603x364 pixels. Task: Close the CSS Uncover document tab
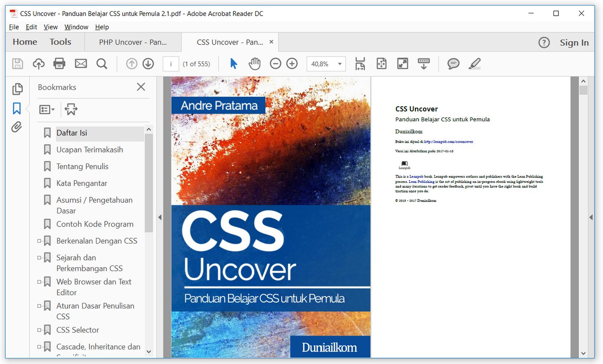271,42
